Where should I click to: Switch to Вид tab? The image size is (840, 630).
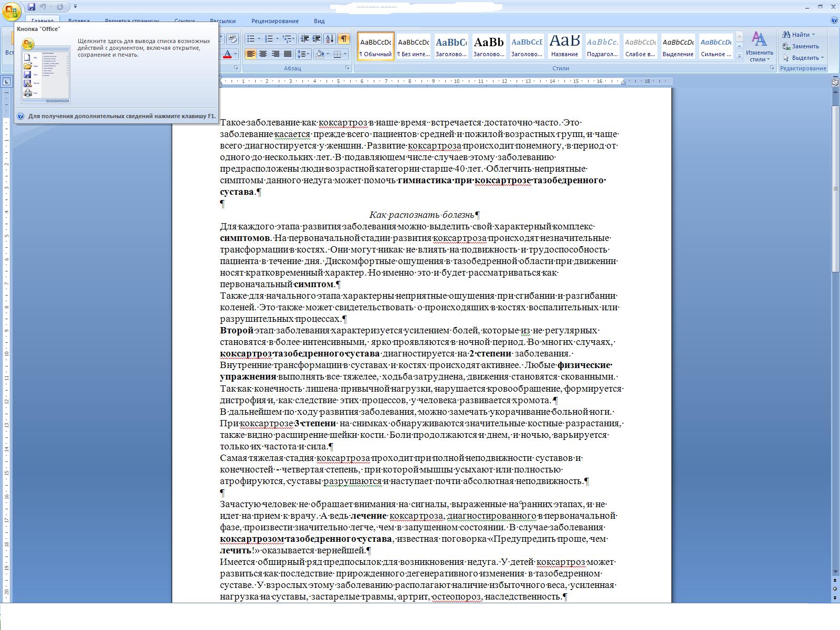(x=319, y=21)
